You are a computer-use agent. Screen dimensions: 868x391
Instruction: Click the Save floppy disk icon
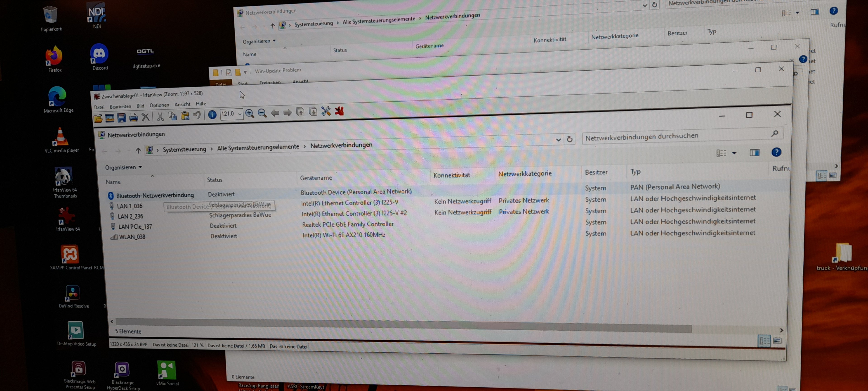tap(121, 118)
